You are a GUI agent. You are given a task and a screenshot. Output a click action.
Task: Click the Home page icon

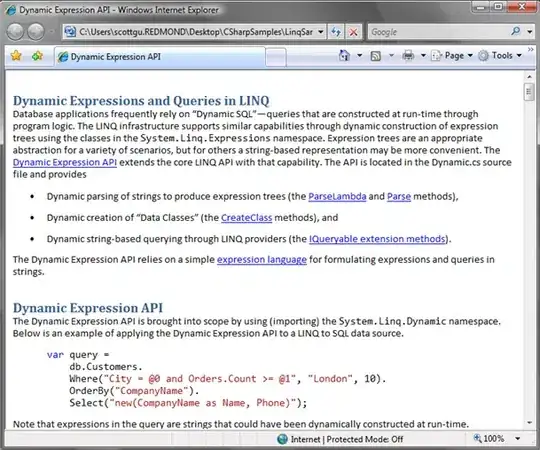coord(344,55)
